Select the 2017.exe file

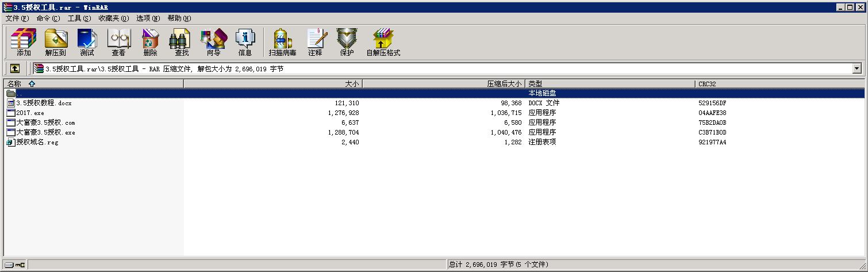click(x=30, y=113)
